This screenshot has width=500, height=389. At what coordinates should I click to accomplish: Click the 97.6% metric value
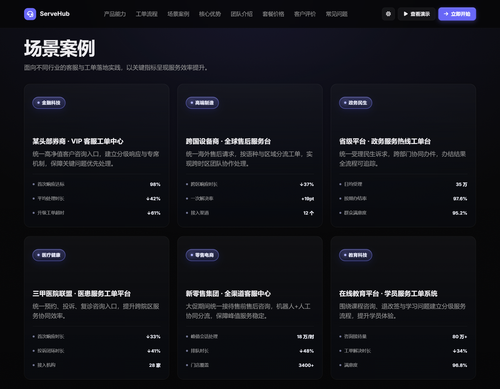click(460, 199)
